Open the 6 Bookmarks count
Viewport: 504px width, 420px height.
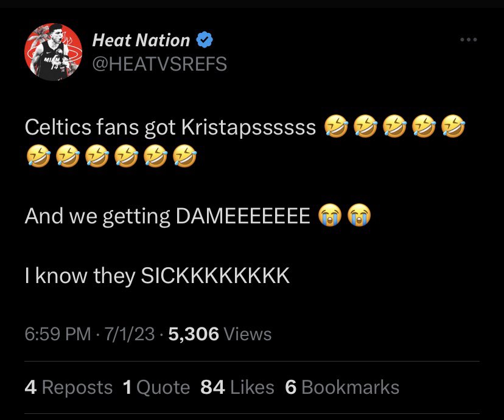342,387
